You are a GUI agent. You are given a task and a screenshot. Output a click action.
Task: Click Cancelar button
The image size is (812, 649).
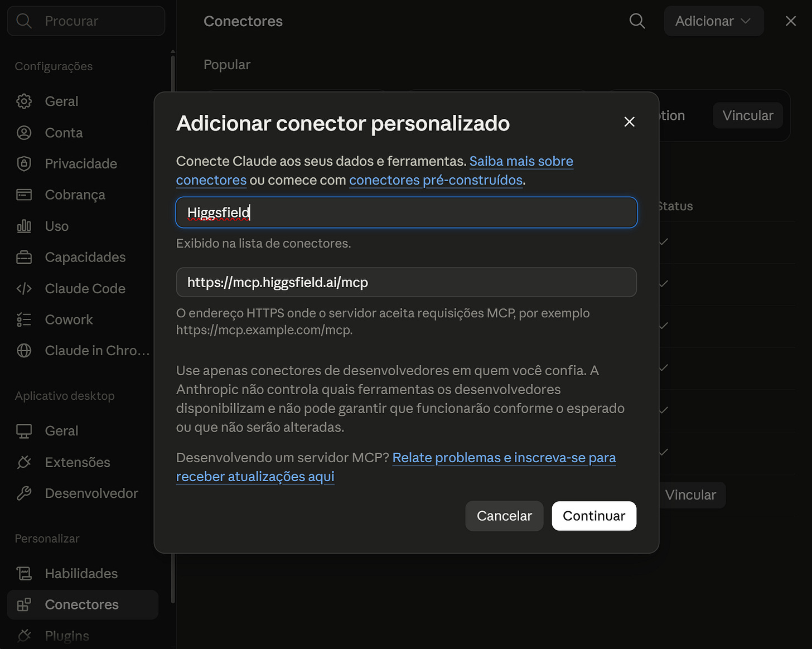504,516
